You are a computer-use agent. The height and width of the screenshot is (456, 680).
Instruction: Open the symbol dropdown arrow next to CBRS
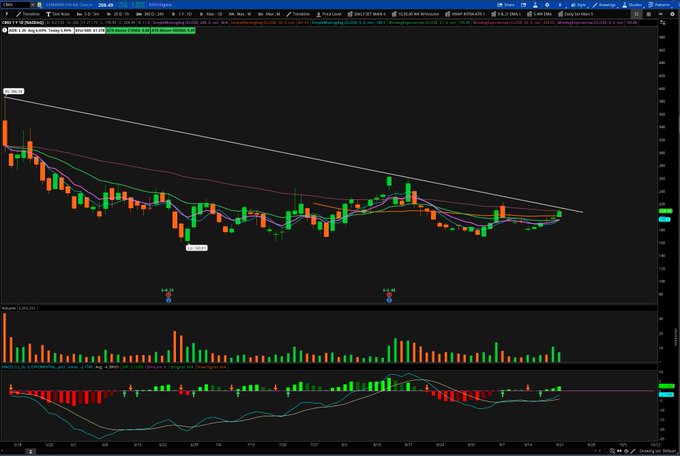click(x=33, y=5)
